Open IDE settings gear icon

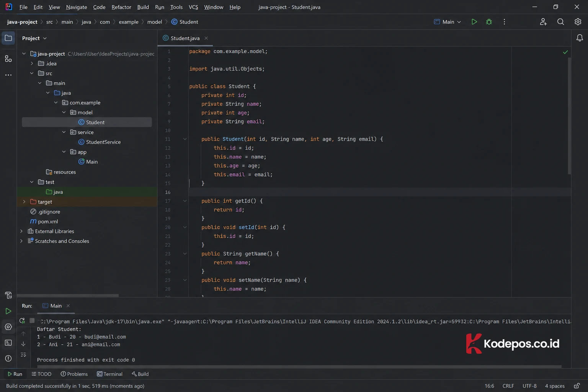(x=578, y=22)
